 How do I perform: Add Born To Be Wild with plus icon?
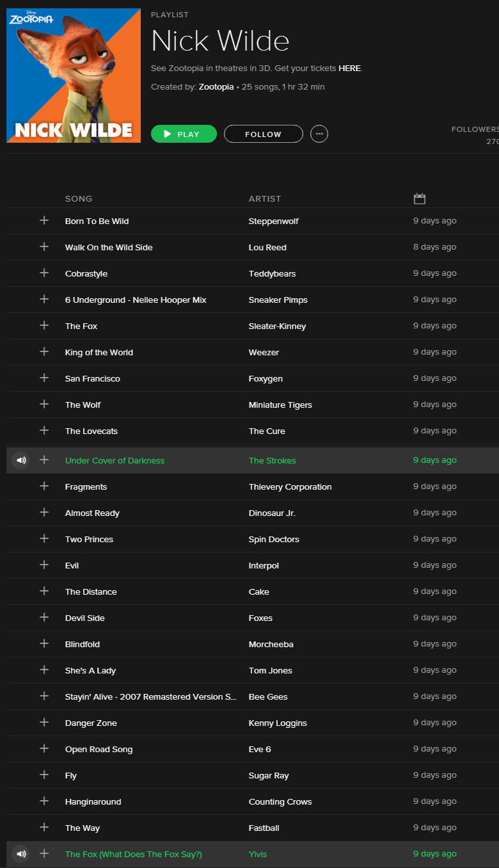tap(44, 221)
